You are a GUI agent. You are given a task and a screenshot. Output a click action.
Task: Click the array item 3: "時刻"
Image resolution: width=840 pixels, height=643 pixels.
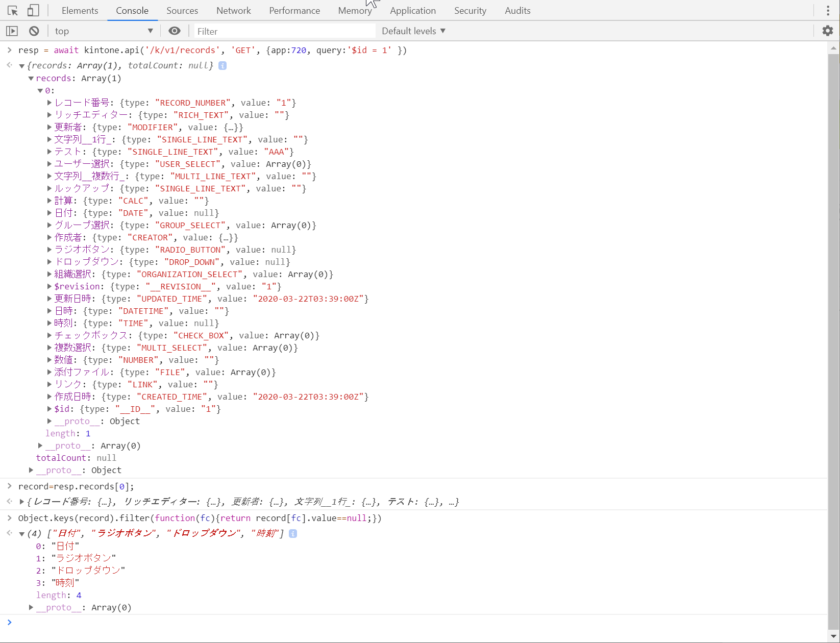(x=57, y=583)
